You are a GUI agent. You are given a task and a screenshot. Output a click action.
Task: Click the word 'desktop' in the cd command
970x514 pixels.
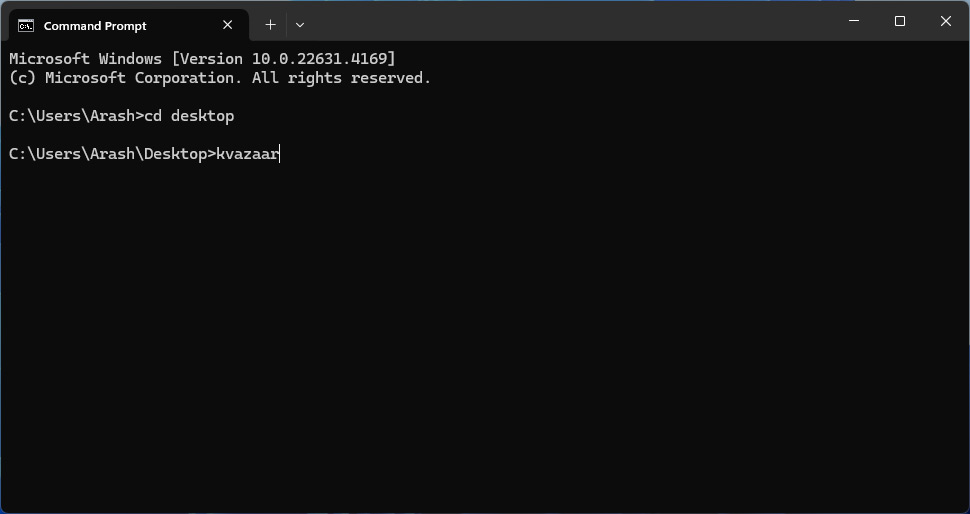coord(203,116)
